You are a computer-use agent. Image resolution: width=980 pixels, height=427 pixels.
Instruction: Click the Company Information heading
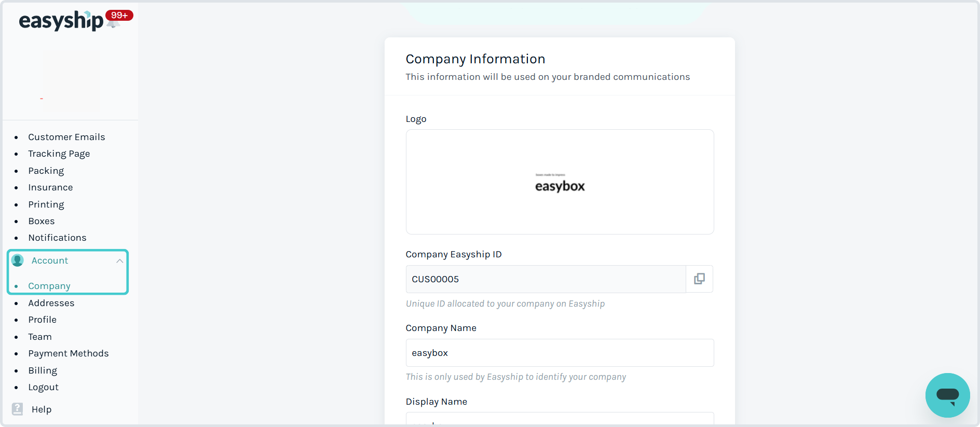tap(475, 59)
